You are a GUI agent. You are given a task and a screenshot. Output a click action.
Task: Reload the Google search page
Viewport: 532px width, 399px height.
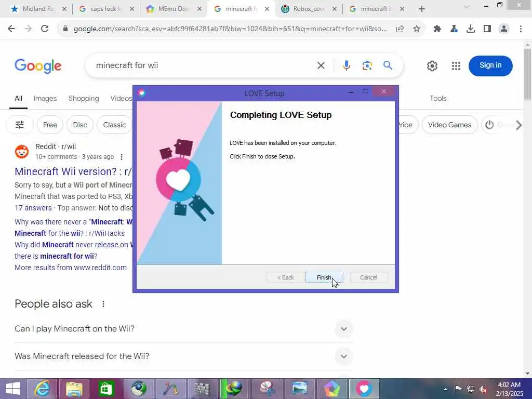[45, 29]
